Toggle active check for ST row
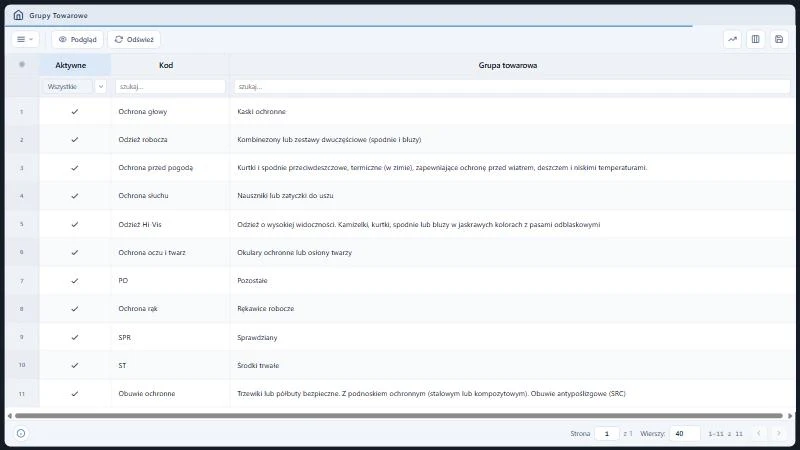This screenshot has height=450, width=800. [75, 365]
